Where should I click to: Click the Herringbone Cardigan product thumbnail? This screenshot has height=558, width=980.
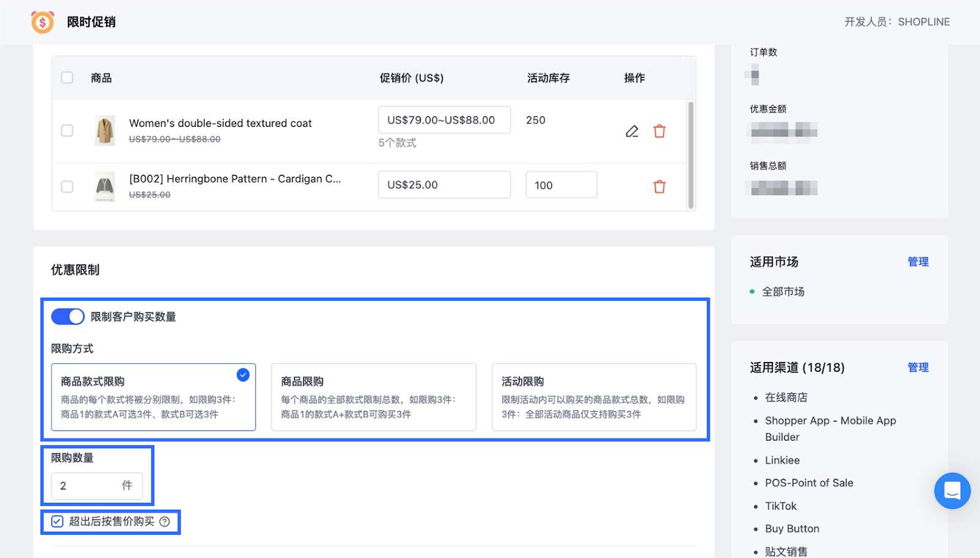coord(105,186)
